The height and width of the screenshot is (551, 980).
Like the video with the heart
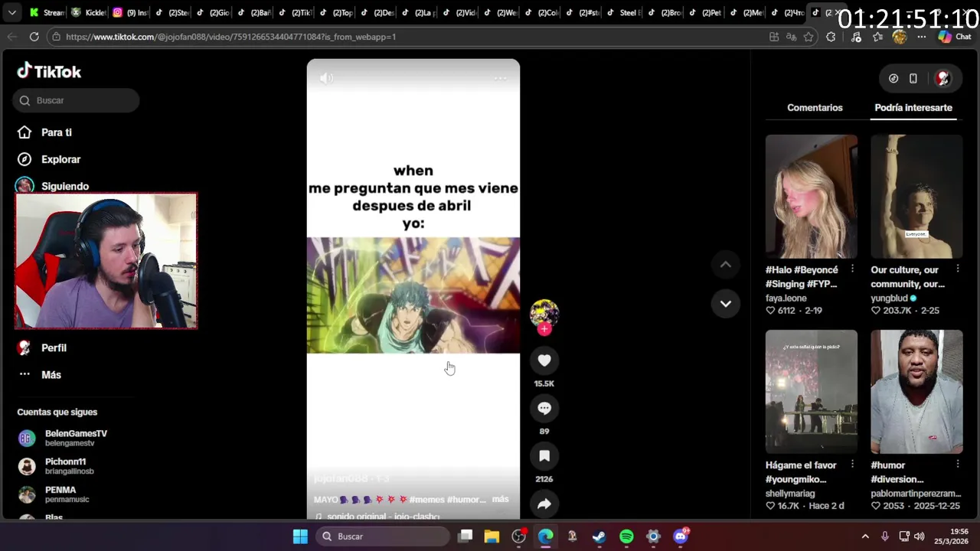coord(544,360)
